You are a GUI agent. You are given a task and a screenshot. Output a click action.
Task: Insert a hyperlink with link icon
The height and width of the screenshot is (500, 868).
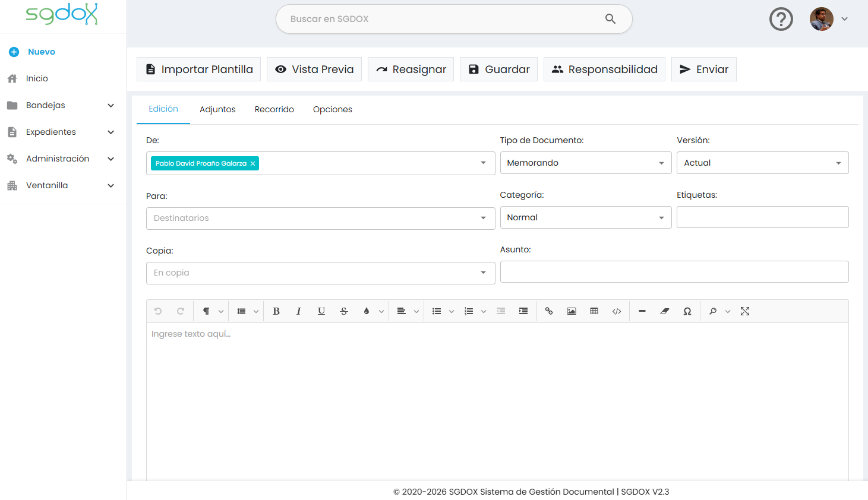coord(549,311)
